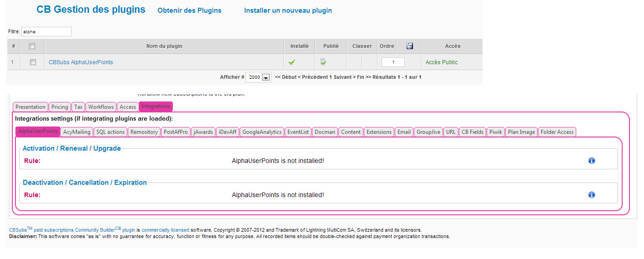644x259 pixels.
Task: Click the save order floppy disk icon
Action: click(409, 46)
